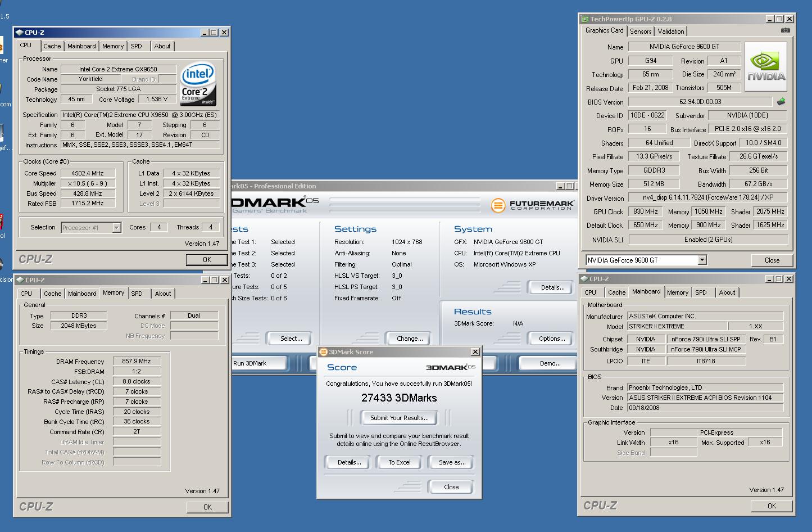Click the title icon of the top-left CPU-Z window
Image resolution: width=812 pixels, height=532 pixels.
(x=20, y=33)
